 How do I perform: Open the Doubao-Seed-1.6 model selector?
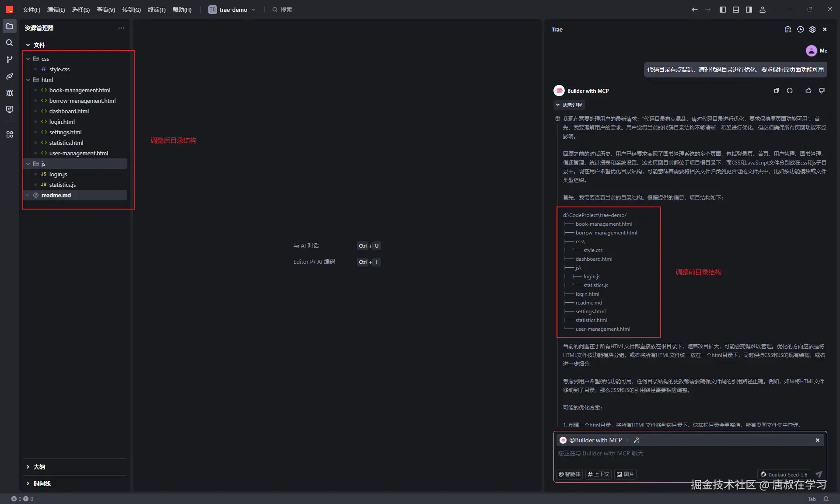[784, 474]
